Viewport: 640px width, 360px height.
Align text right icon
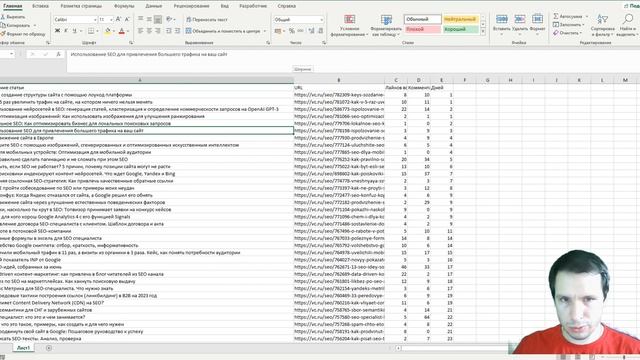point(158,31)
